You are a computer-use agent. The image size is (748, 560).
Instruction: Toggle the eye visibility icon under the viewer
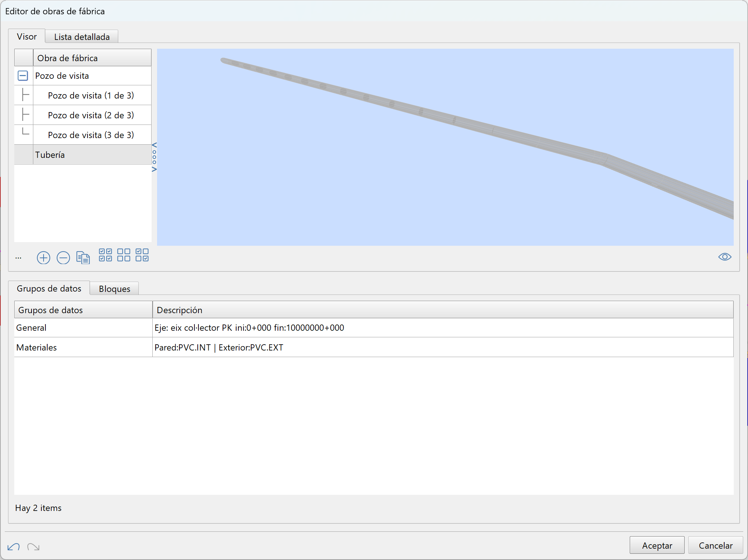coord(725,257)
